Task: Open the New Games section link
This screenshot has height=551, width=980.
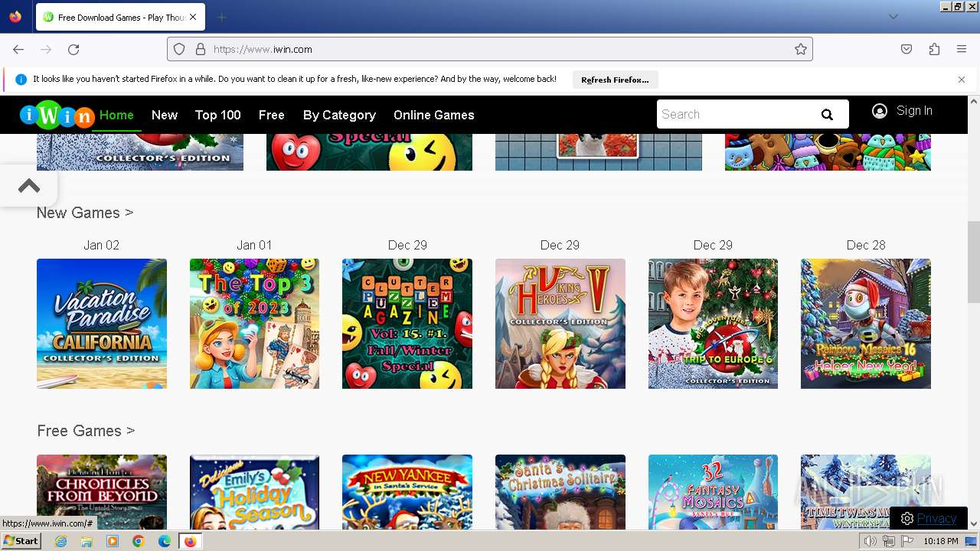Action: 85,213
